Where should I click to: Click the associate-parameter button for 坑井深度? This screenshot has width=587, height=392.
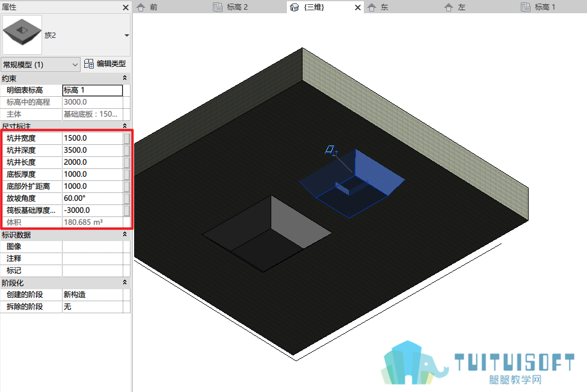127,150
